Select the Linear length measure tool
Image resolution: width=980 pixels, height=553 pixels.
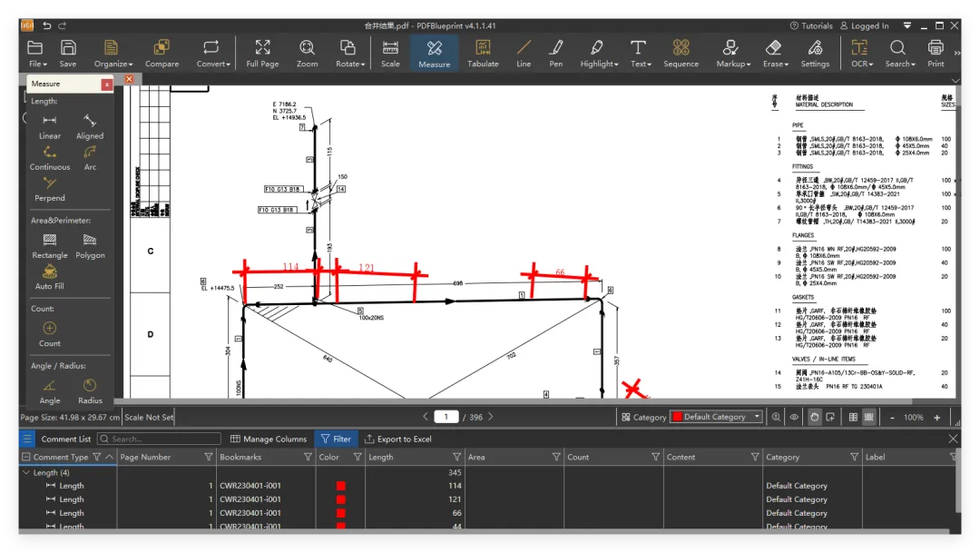(49, 126)
